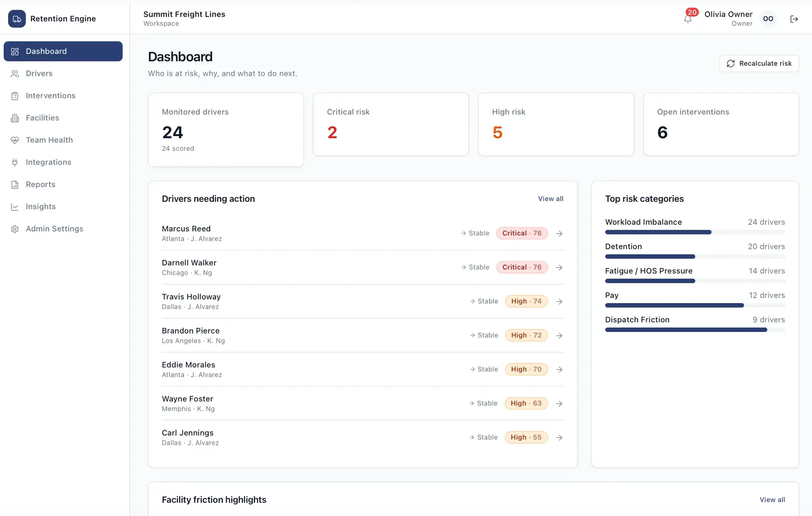The image size is (812, 516).
Task: Select Eddie Morales driver name
Action: (x=189, y=365)
